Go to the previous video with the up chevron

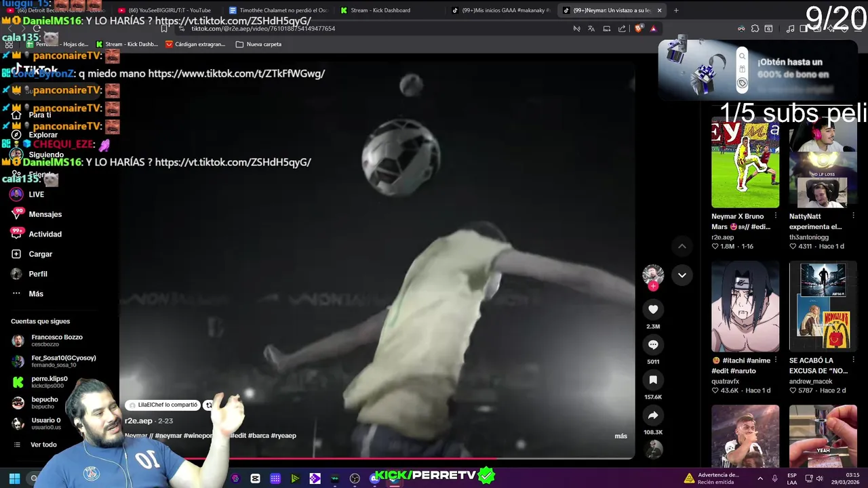pos(682,246)
